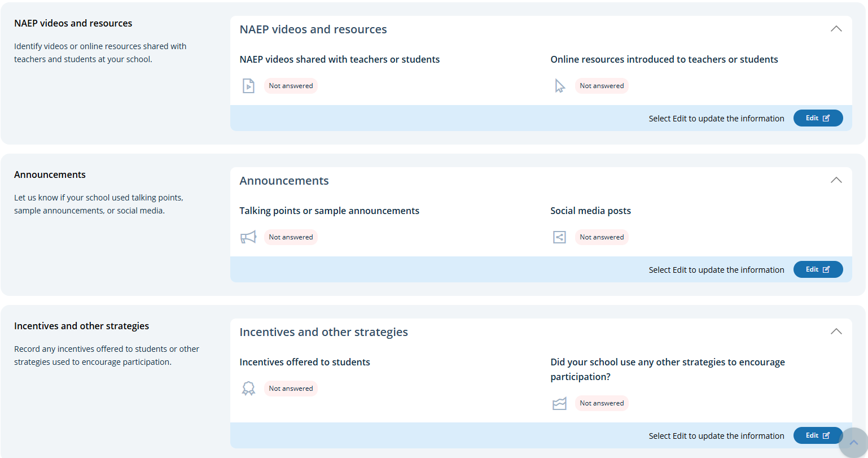Click Not answered badge for Social media posts
The height and width of the screenshot is (458, 868).
coord(602,237)
